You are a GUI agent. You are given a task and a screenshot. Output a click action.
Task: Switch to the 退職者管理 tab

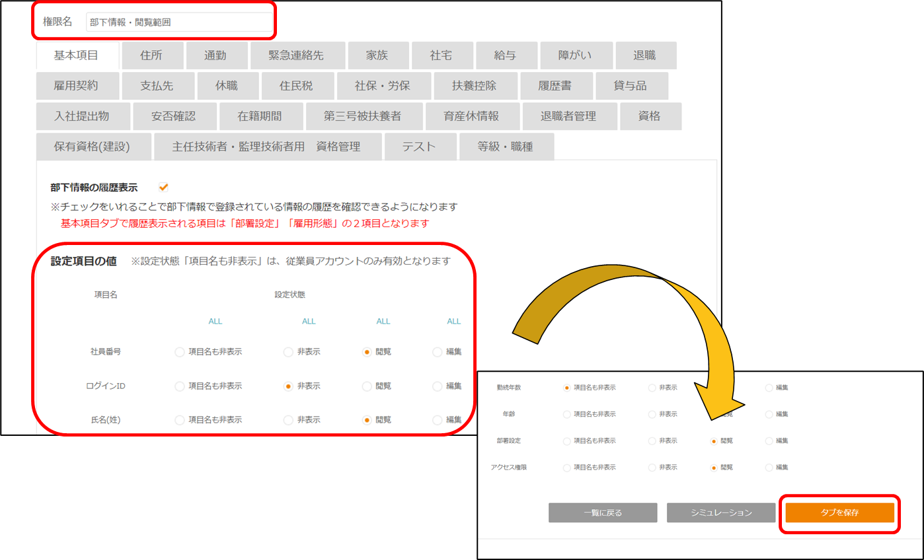click(568, 116)
